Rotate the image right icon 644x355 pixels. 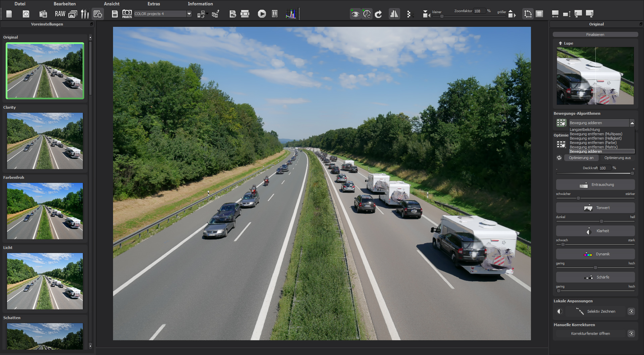click(590, 14)
